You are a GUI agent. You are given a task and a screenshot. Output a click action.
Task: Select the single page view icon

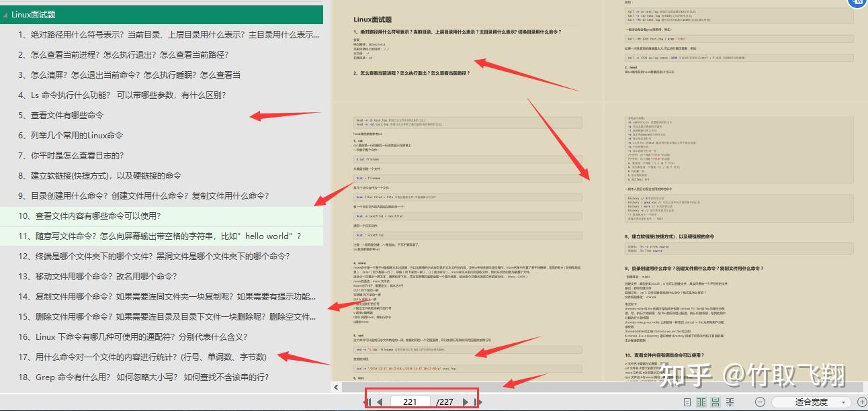(x=687, y=402)
